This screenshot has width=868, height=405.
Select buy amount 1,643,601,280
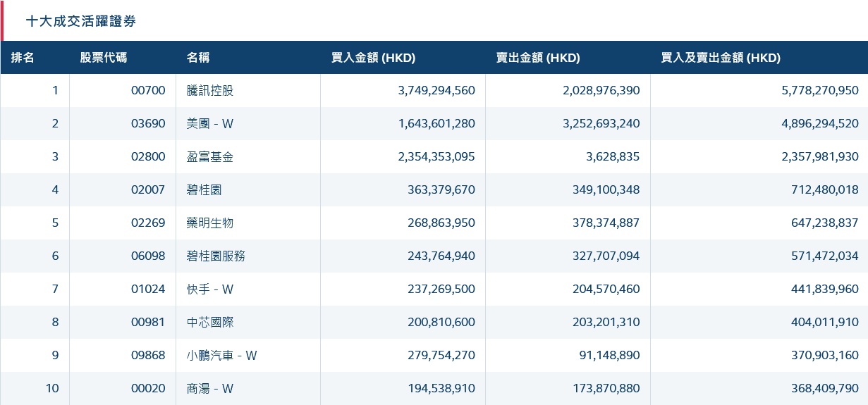(436, 123)
